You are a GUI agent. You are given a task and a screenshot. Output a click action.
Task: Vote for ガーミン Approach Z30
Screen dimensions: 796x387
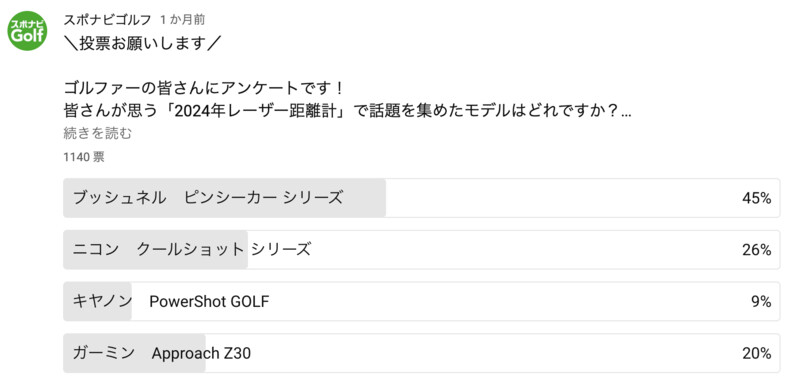point(421,353)
